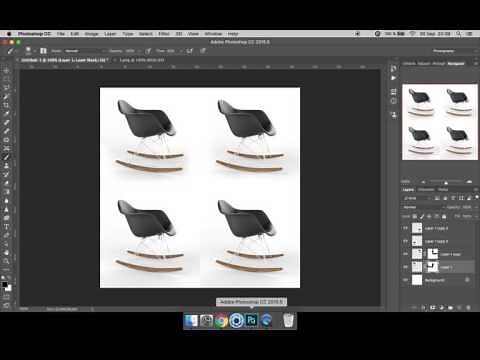
Task: Select the Background layer thumbnail
Action: coord(417,280)
